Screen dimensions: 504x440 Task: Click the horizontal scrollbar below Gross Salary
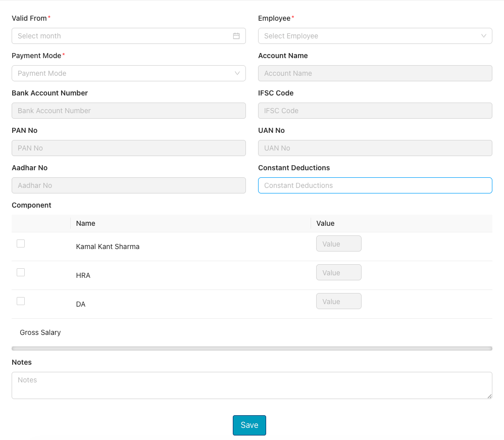[x=252, y=348]
